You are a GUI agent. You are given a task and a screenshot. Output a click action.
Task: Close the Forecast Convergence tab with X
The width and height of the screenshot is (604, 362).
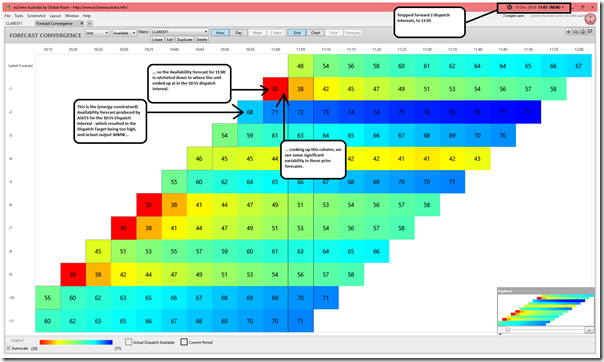[82, 23]
